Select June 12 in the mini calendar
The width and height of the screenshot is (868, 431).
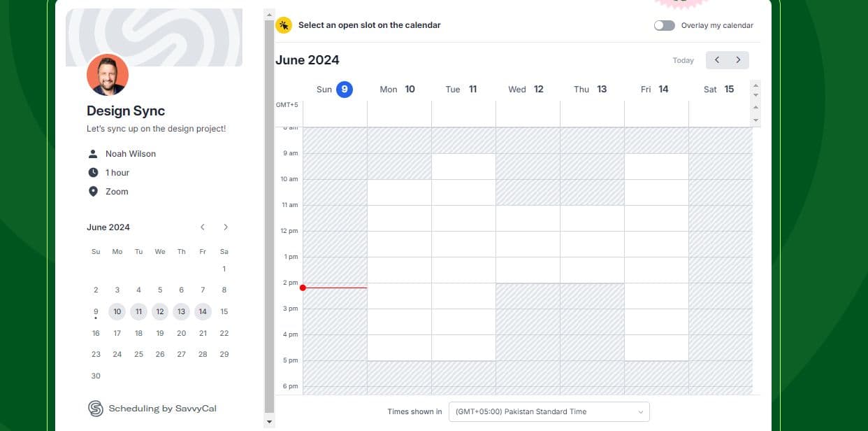[x=160, y=312]
